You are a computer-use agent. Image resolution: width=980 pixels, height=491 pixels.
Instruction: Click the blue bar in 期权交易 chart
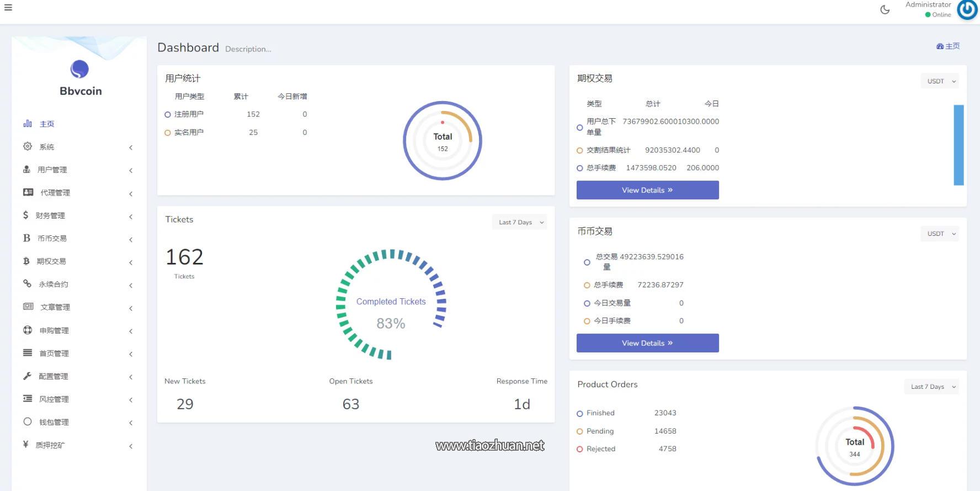click(x=958, y=145)
